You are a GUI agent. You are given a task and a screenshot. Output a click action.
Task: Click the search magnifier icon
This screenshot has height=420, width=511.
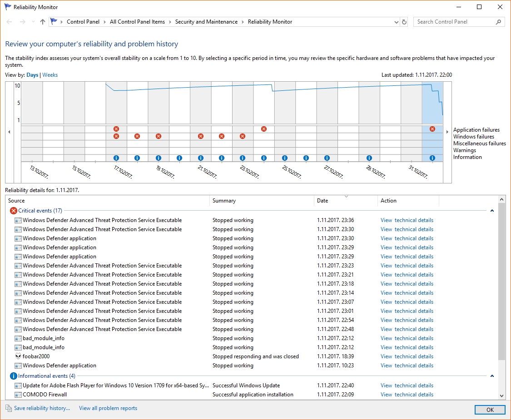click(498, 22)
